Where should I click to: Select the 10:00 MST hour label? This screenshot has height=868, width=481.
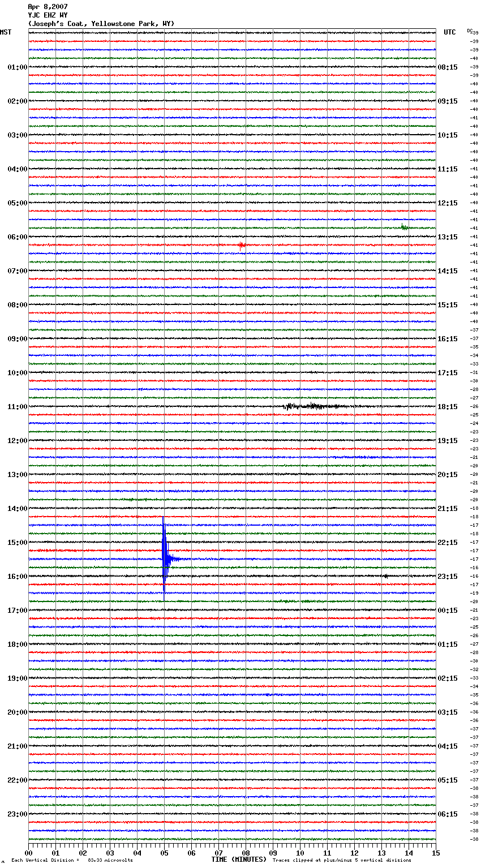(x=18, y=373)
